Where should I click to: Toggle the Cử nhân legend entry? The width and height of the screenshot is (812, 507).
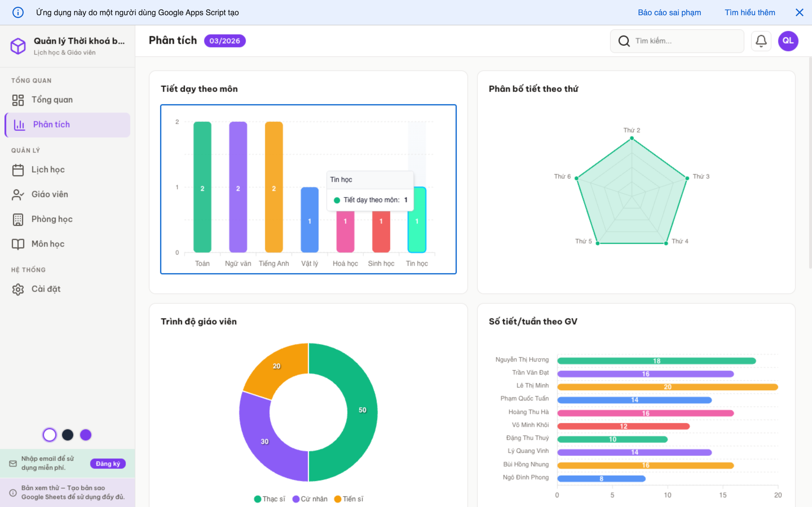309,499
